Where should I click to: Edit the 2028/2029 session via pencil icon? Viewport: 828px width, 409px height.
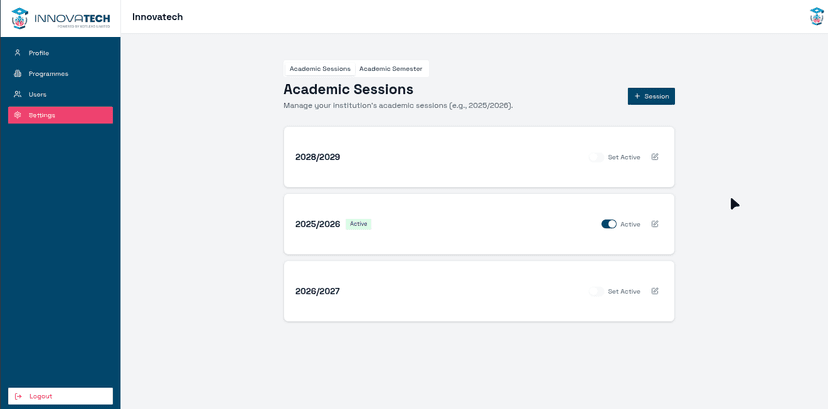click(655, 157)
